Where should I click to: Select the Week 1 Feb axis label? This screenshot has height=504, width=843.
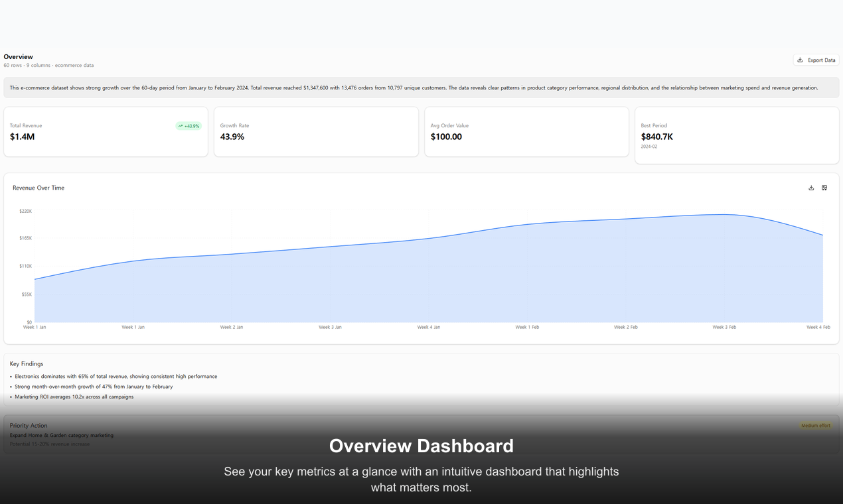click(x=527, y=327)
